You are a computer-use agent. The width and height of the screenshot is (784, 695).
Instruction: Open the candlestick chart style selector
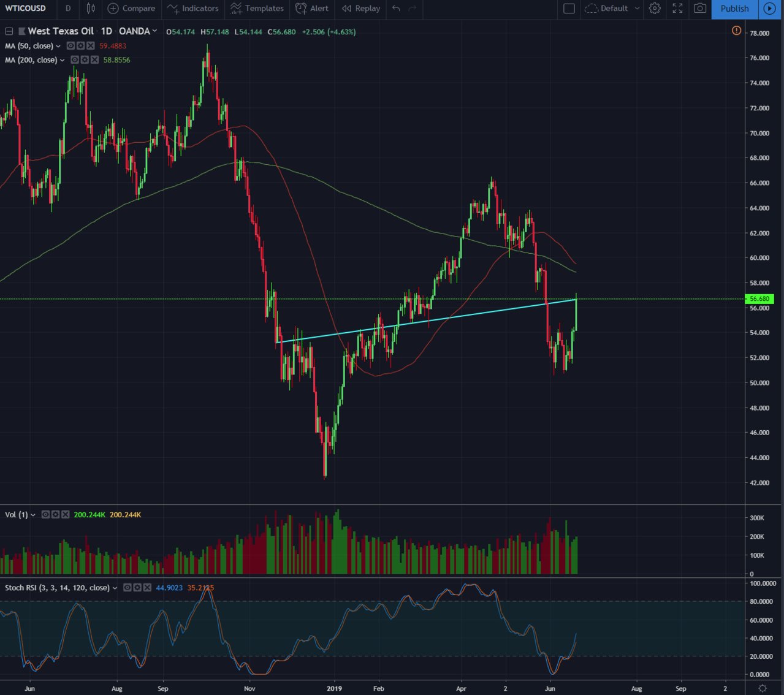tap(91, 9)
